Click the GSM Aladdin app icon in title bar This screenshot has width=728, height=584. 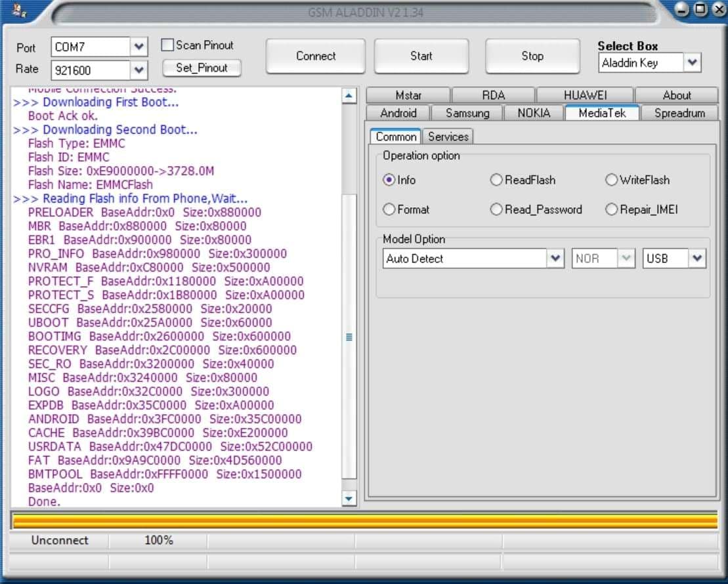[18, 10]
